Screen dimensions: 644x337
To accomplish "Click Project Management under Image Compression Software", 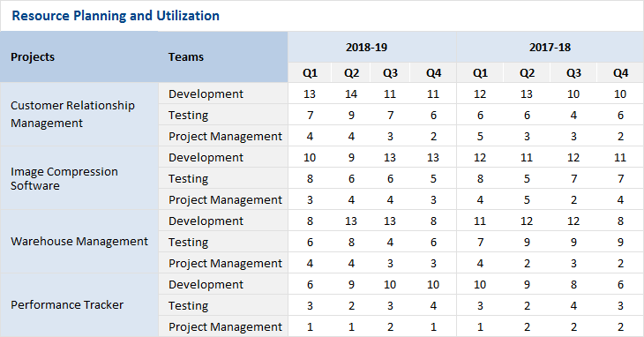I will pos(223,200).
